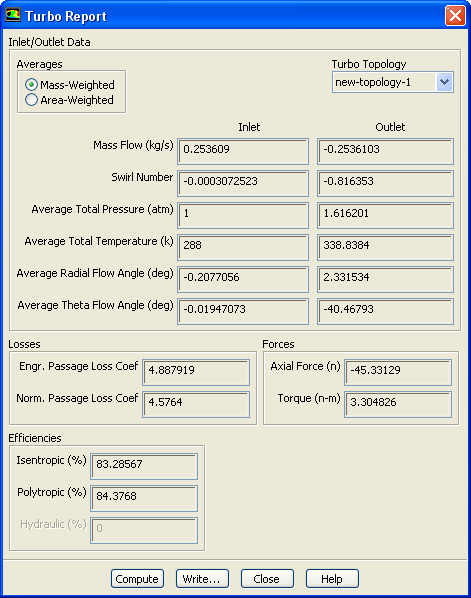Click the Outlet Swirl Number field

[x=385, y=183]
